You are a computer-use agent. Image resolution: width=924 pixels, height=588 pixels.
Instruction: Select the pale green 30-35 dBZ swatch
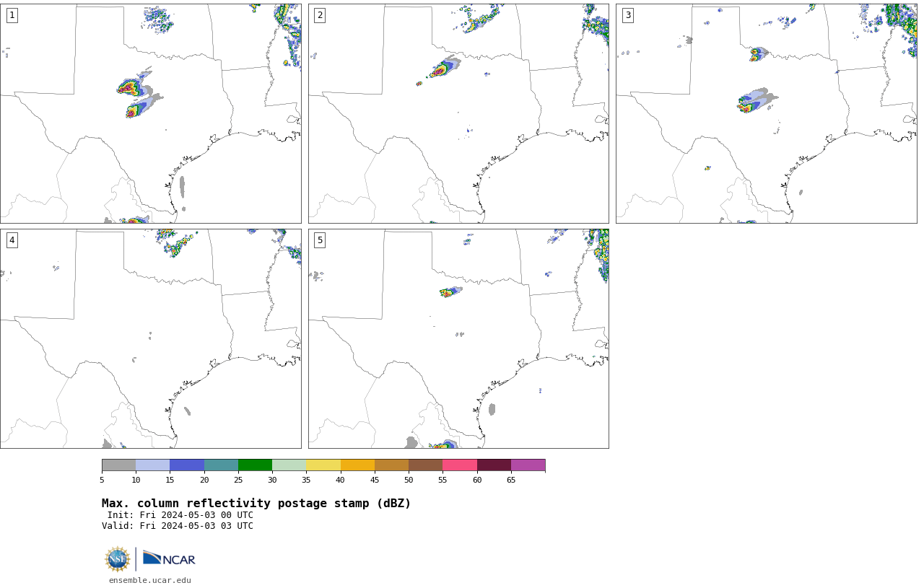pyautogui.click(x=289, y=465)
